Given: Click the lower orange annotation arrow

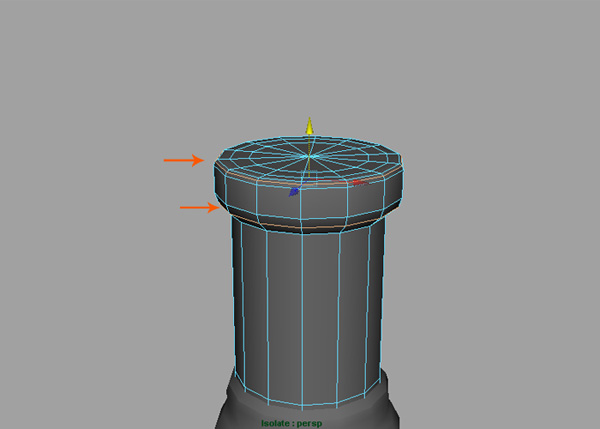Looking at the screenshot, I should point(198,207).
